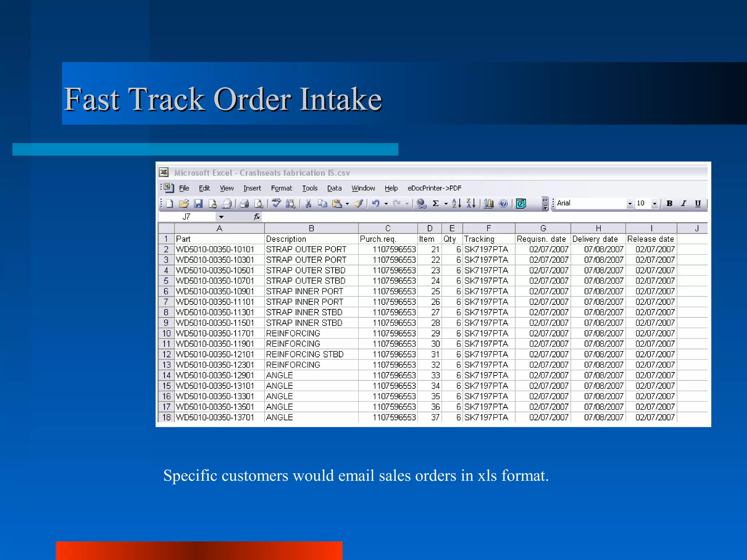This screenshot has height=560, width=747.
Task: Click the AutoSum sigma icon
Action: click(436, 203)
